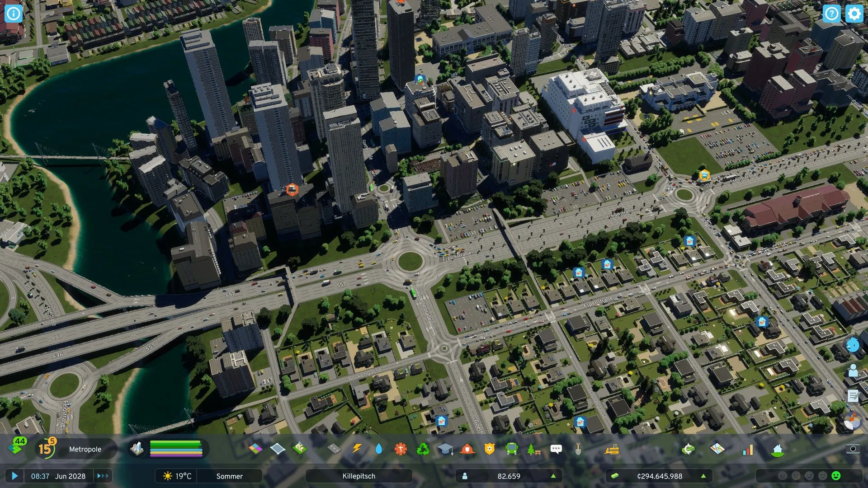The image size is (868, 488).
Task: Open Water and Sewage menu
Action: (x=378, y=449)
